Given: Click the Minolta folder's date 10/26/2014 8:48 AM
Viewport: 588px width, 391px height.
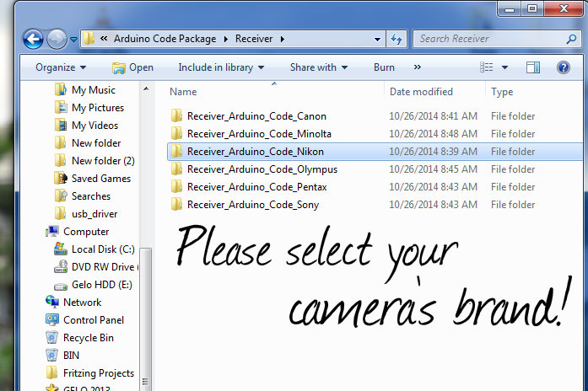Looking at the screenshot, I should (x=433, y=134).
